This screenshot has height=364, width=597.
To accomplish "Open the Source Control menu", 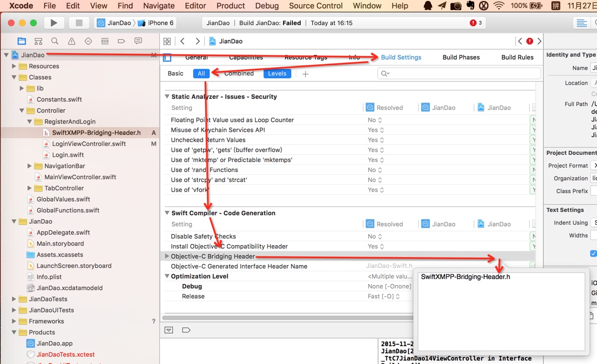I will click(316, 6).
